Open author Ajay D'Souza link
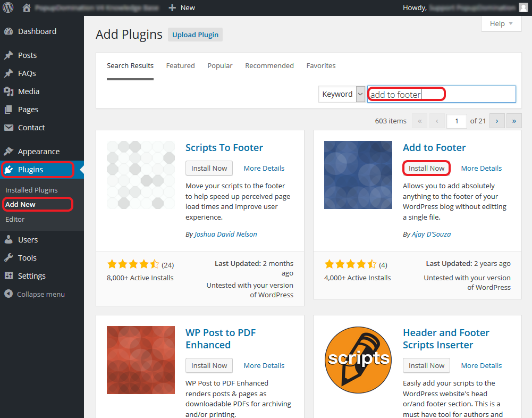This screenshot has width=532, height=418. 431,234
